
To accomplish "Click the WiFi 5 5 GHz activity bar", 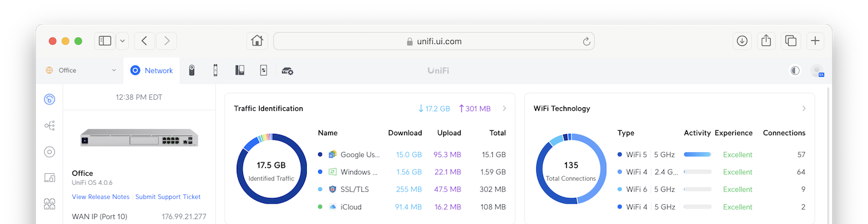I will pos(697,155).
